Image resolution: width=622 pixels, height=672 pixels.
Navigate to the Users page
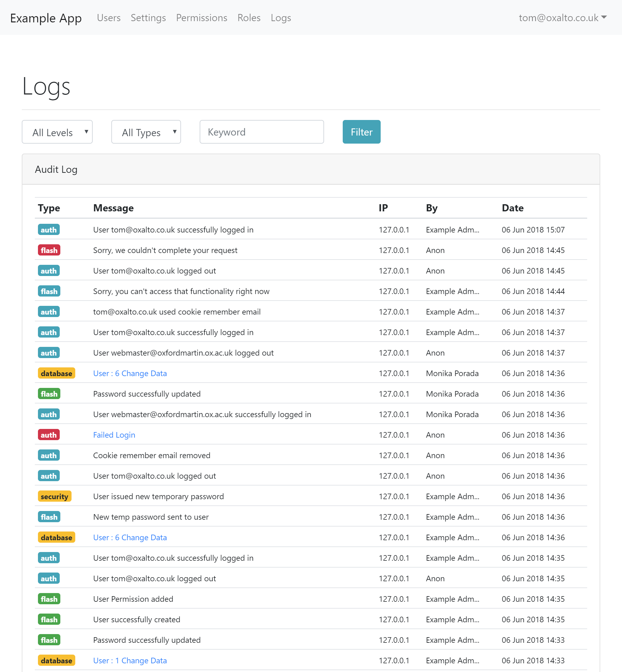pyautogui.click(x=108, y=18)
